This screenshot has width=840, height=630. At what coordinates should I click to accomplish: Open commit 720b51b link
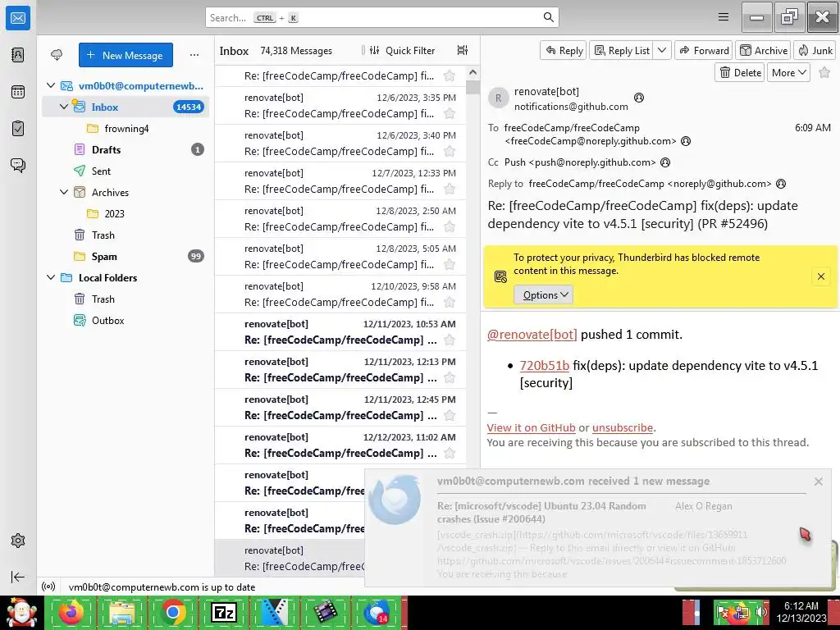(x=545, y=365)
